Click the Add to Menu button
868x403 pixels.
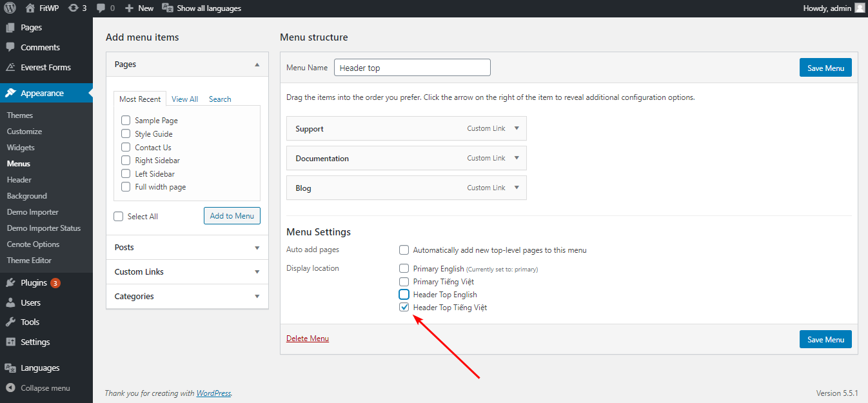(232, 216)
